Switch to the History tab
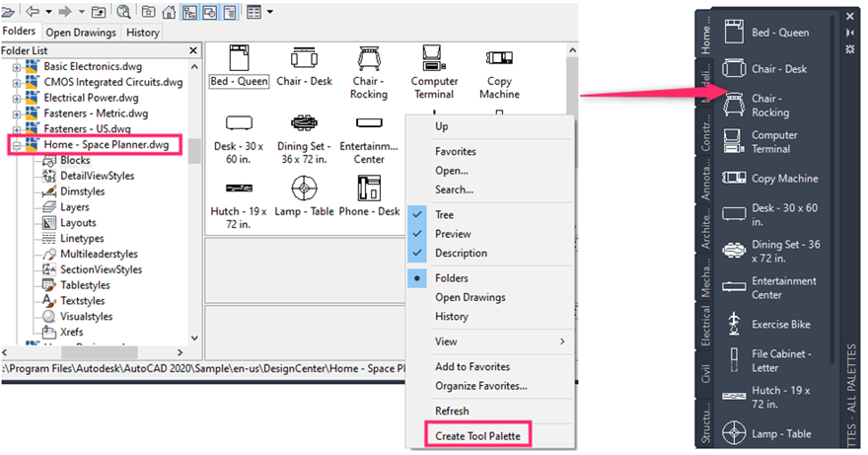This screenshot has width=868, height=455. 143,33
